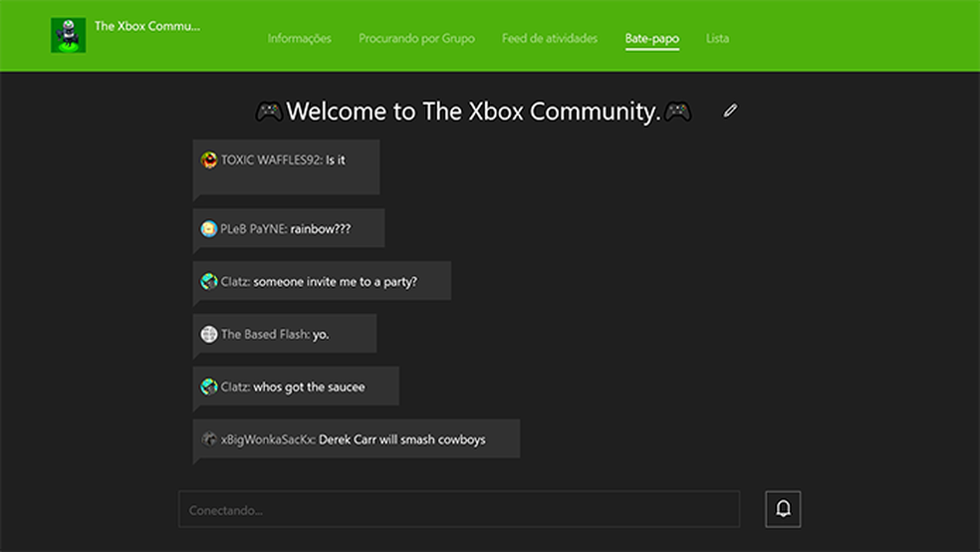Focus the Conectando... chat input field

click(459, 509)
